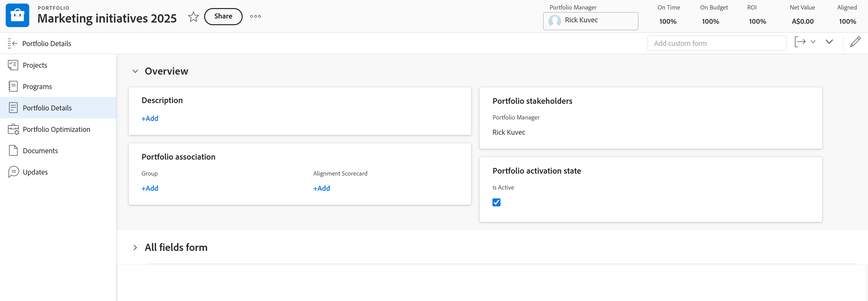Click the Add custom form field
The width and height of the screenshot is (868, 301).
716,43
